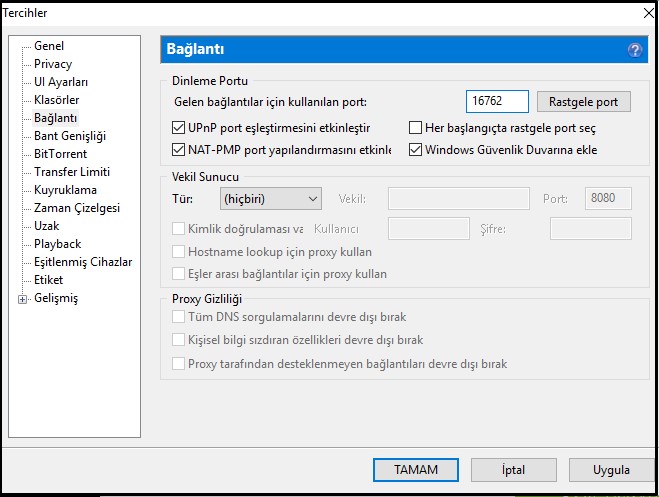This screenshot has height=497, width=659.
Task: Open BitTorrent settings page
Action: tap(61, 154)
